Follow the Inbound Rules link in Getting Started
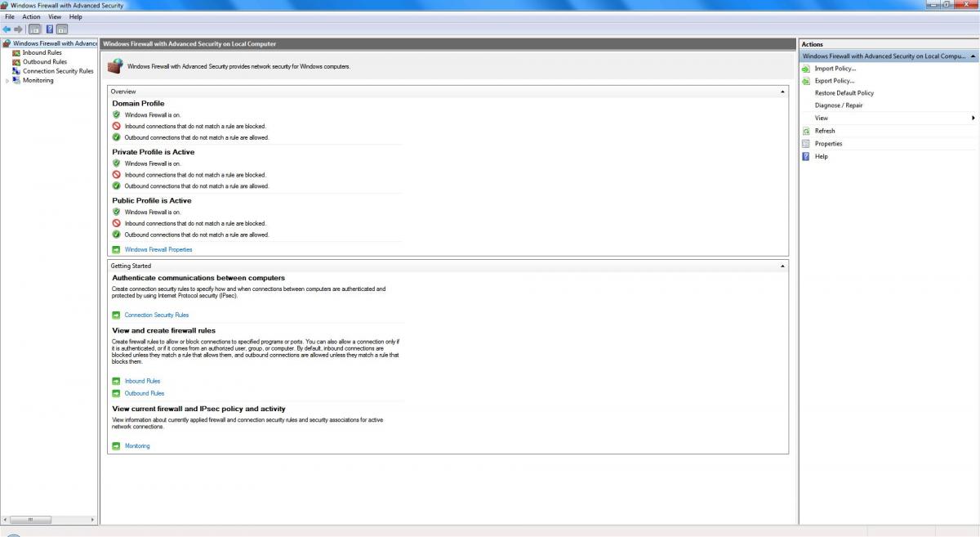Screen dimensions: 980x537 pyautogui.click(x=142, y=381)
